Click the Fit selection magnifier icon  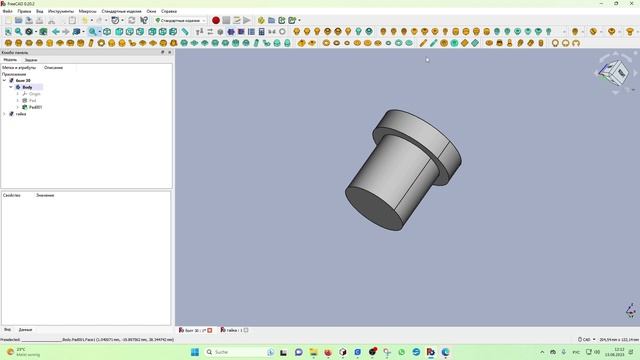(18, 31)
